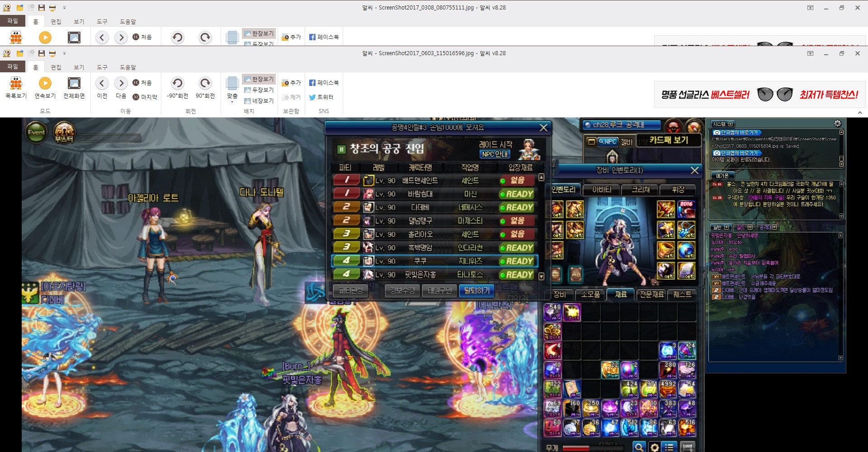Click the print icon in front title bar
The image size is (868, 452).
[52, 53]
